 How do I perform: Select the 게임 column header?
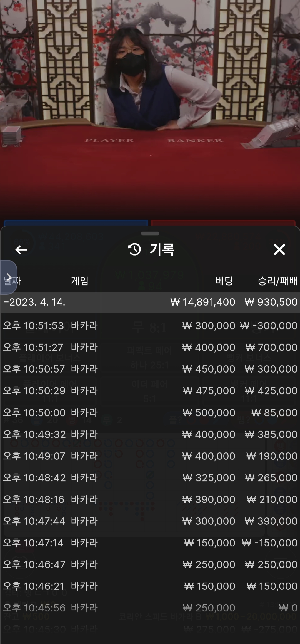point(79,281)
